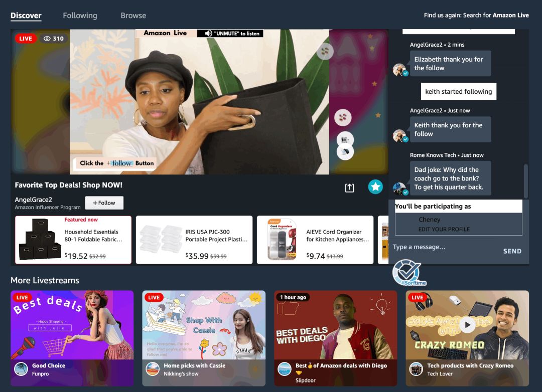The width and height of the screenshot is (542, 392).
Task: Click the Funpro channel avatar
Action: tap(21, 369)
